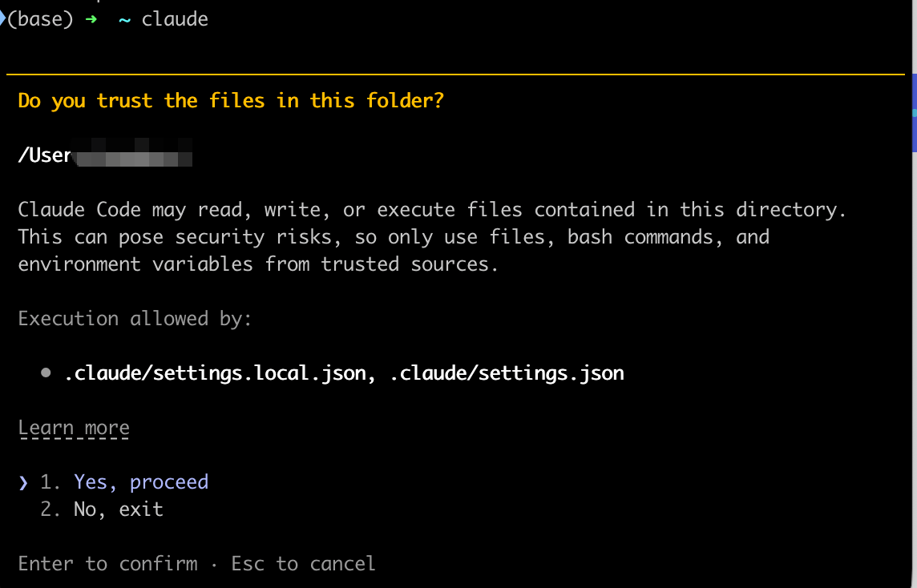Expand the 'Execution allowed by' section
The height and width of the screenshot is (588, 917).
point(135,318)
